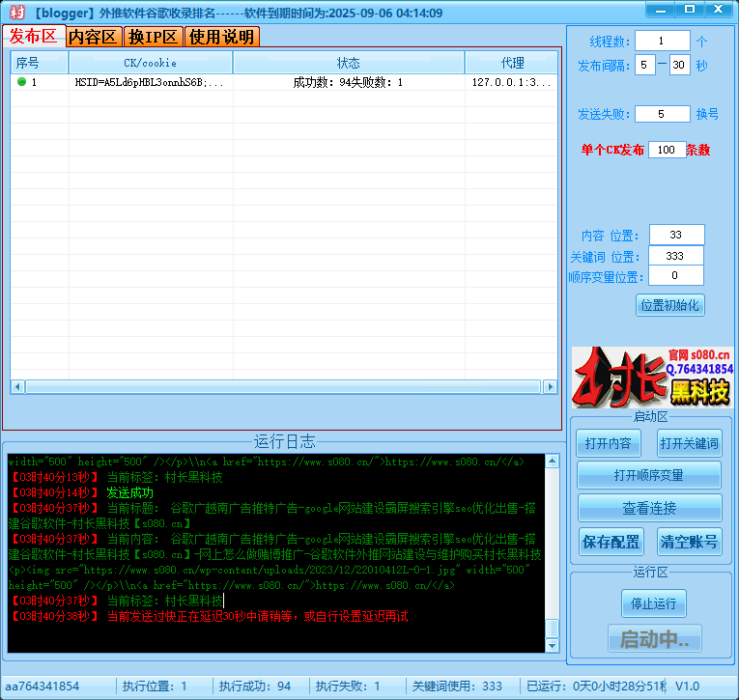
Task: Click the green status dot in row 1
Action: 21,81
